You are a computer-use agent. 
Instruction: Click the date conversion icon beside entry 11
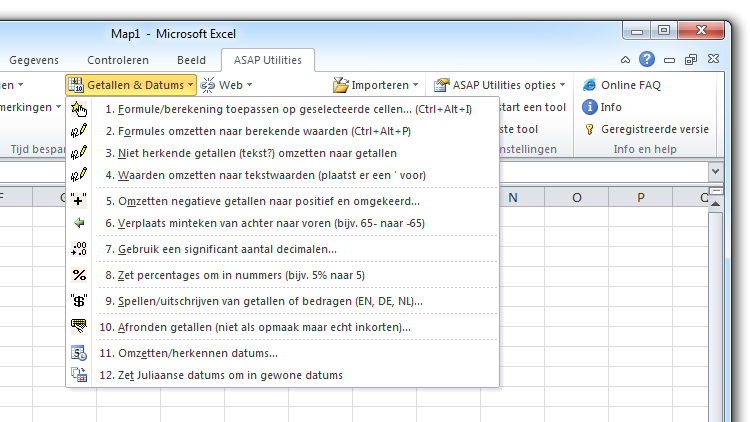[x=79, y=353]
